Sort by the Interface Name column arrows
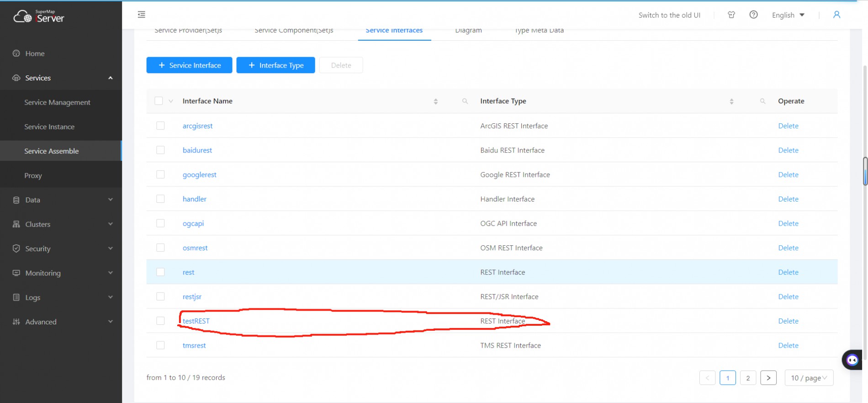This screenshot has width=868, height=403. click(x=436, y=101)
